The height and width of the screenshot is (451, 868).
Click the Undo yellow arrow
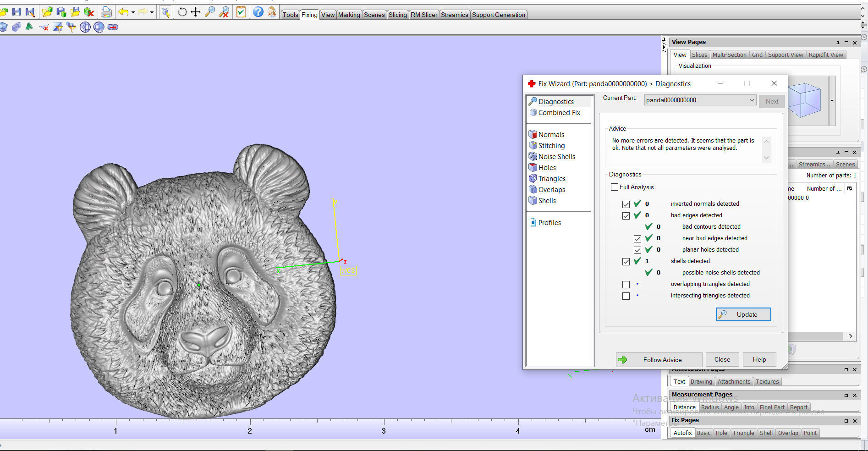[x=123, y=12]
